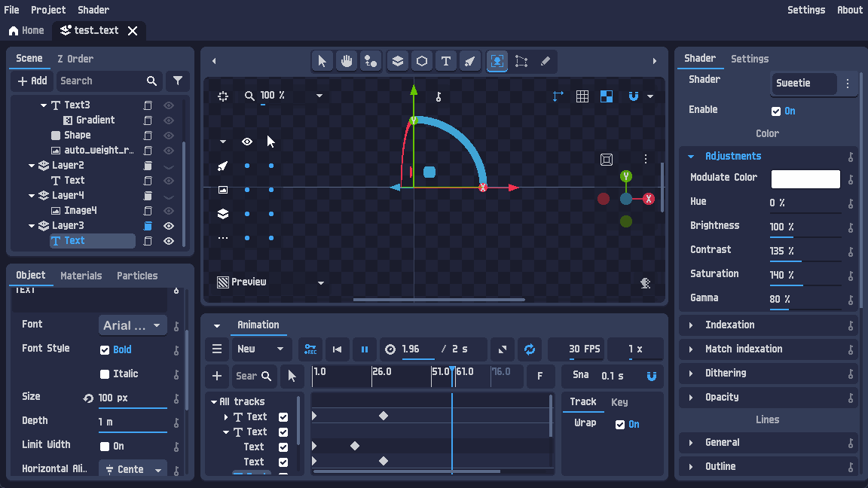Screen dimensions: 868x488
Task: Select the hexagon shape tool
Action: (422, 62)
